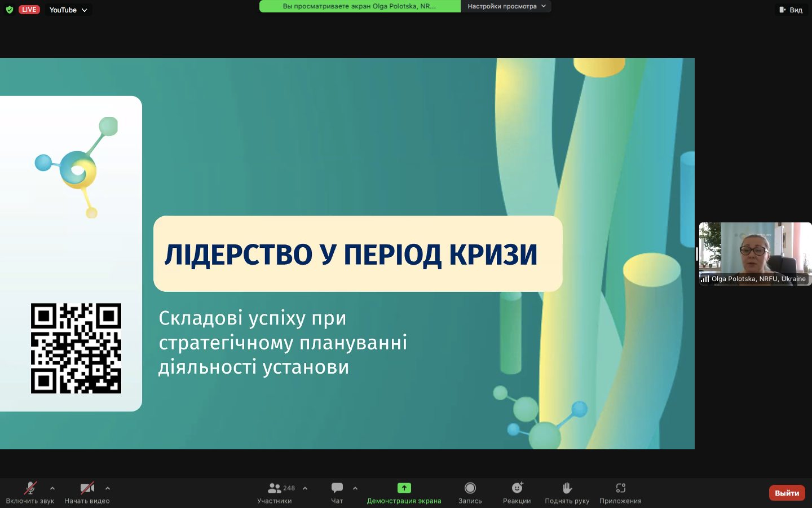Open the Chat panel icon
Screen dimensions: 812x508
pyautogui.click(x=337, y=488)
